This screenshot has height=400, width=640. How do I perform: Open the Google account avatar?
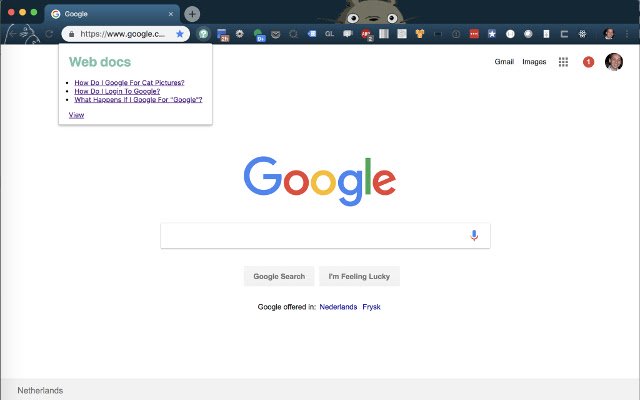[x=613, y=62]
